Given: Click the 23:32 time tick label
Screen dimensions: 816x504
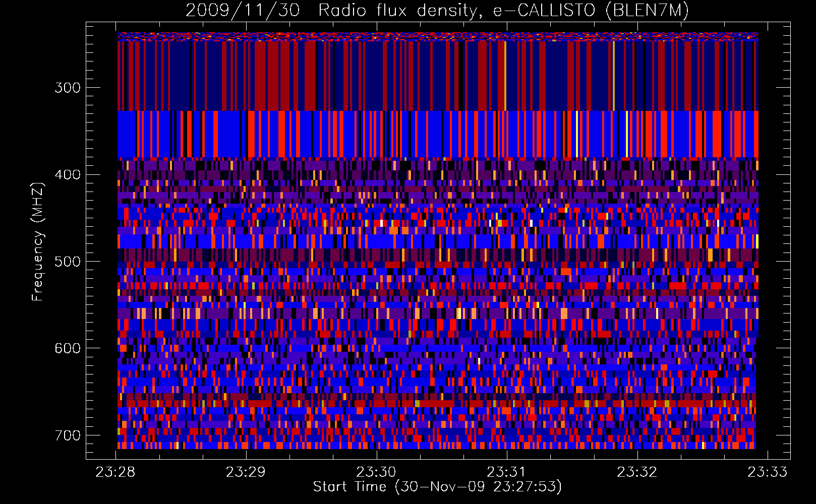Looking at the screenshot, I should point(637,472).
